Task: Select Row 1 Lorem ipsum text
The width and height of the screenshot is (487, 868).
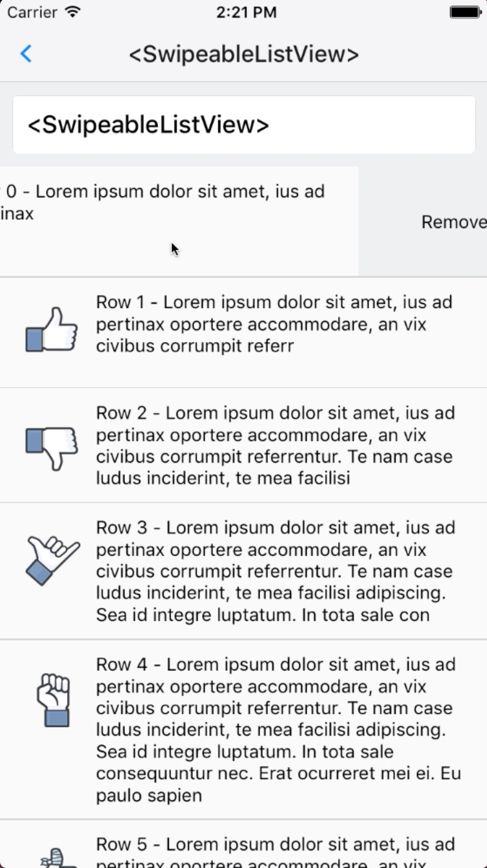Action: pos(274,324)
